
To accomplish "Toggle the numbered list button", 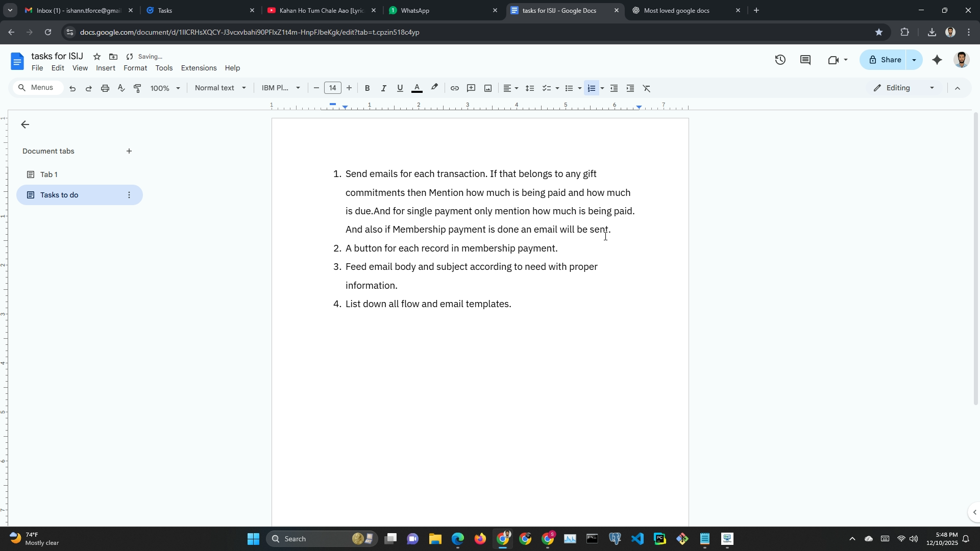I will [591, 88].
